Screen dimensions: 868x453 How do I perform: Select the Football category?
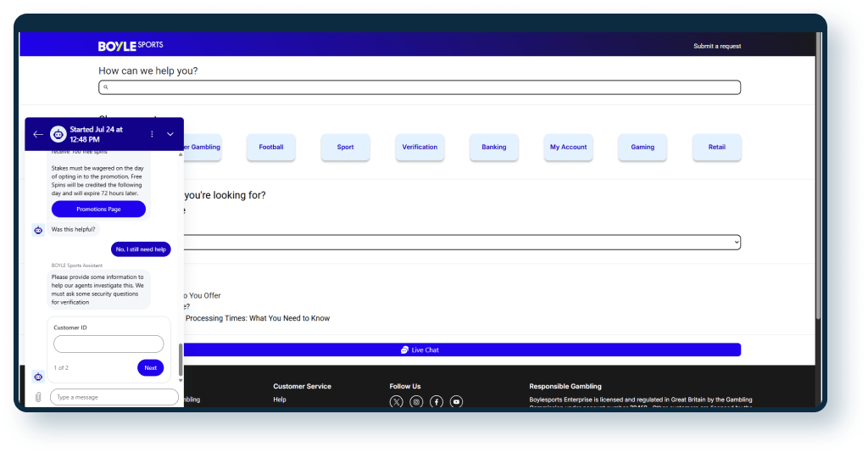pos(271,147)
